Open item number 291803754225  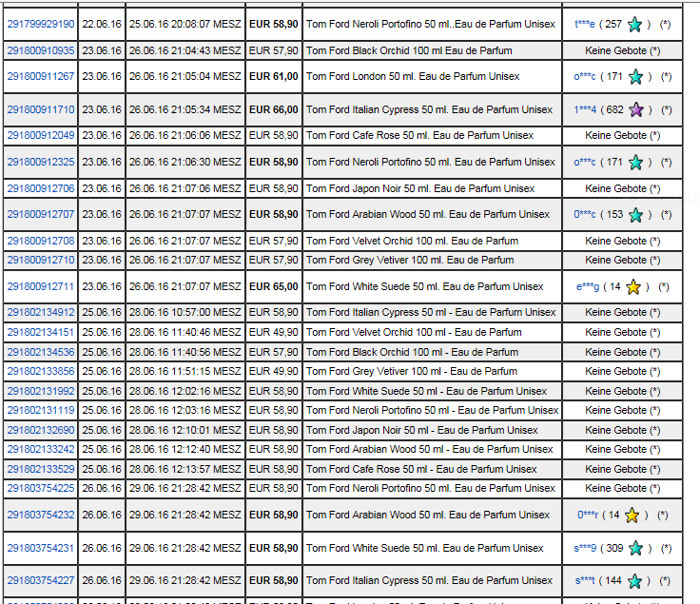click(41, 488)
